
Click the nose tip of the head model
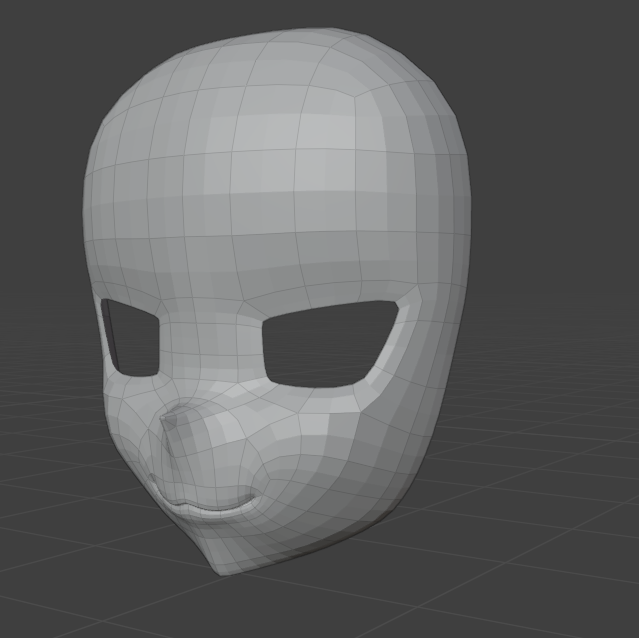[x=164, y=418]
